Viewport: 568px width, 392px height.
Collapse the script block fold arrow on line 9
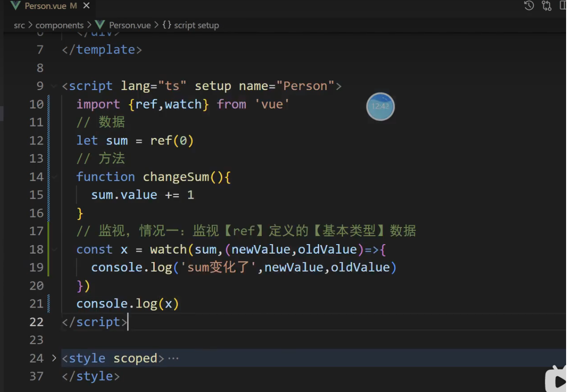(54, 86)
